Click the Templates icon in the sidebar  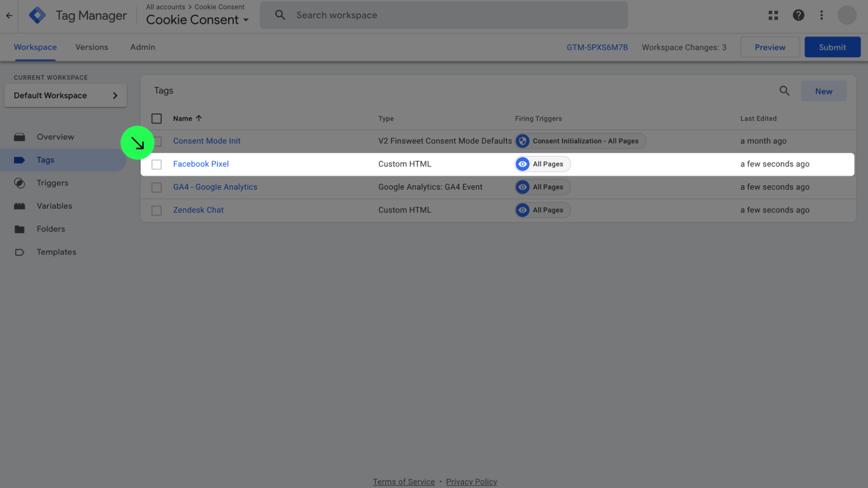point(19,252)
